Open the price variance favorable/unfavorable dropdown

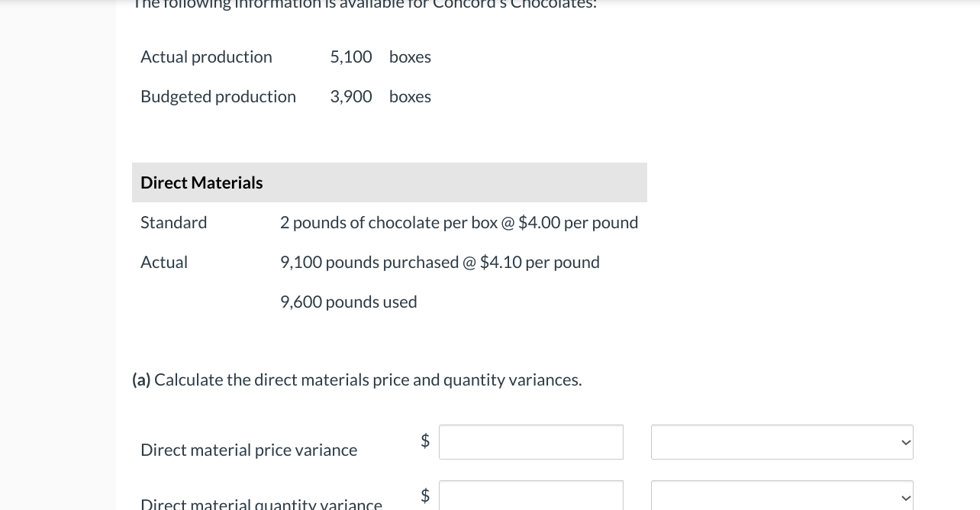782,442
